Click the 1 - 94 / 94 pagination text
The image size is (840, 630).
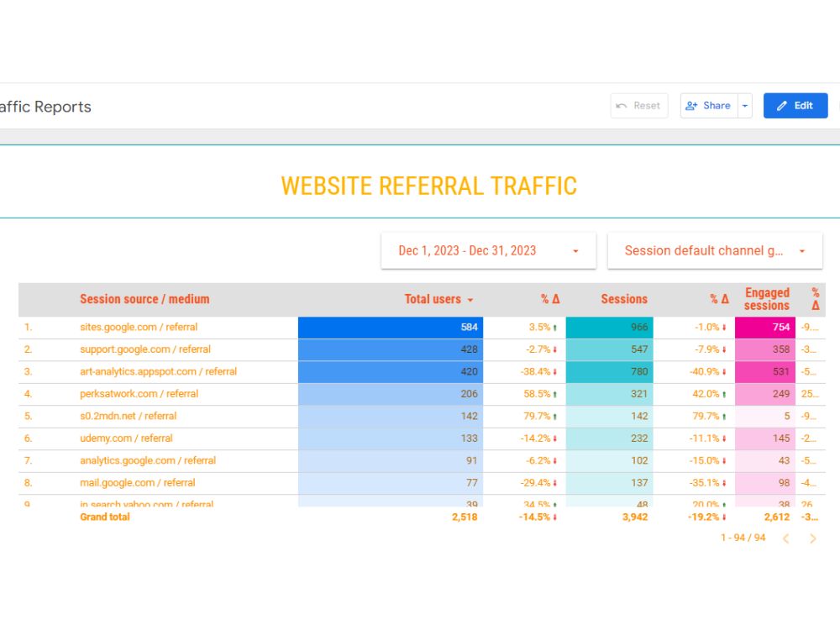743,538
